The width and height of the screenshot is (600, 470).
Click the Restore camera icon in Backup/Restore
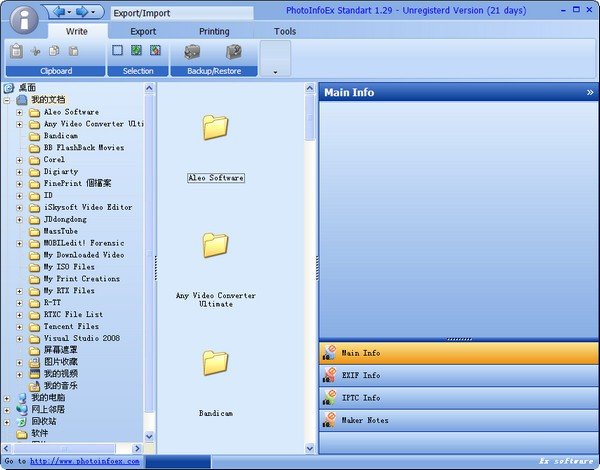point(233,51)
